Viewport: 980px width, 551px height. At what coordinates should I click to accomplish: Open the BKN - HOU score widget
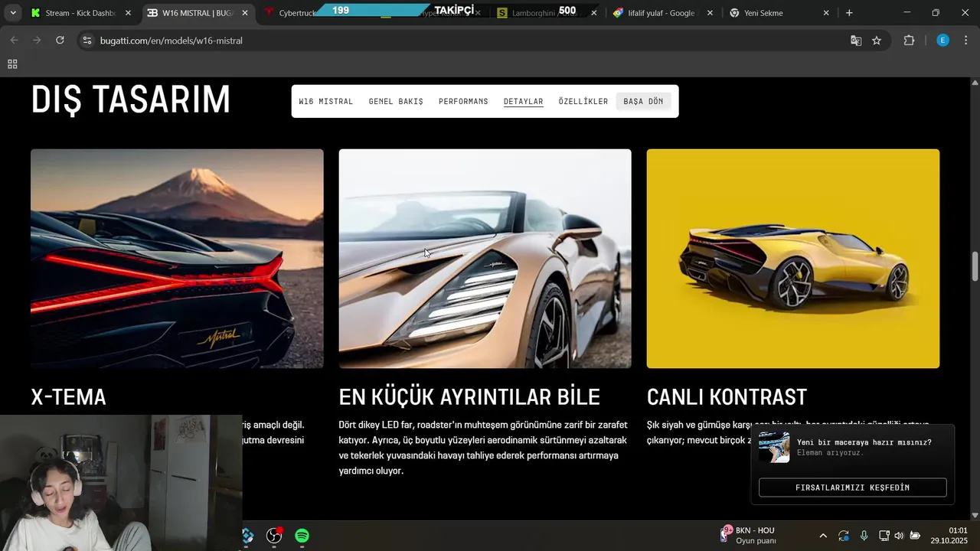point(748,535)
